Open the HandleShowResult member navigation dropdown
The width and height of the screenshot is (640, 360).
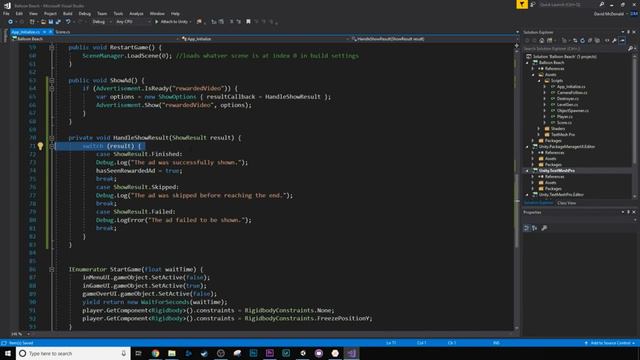point(435,39)
